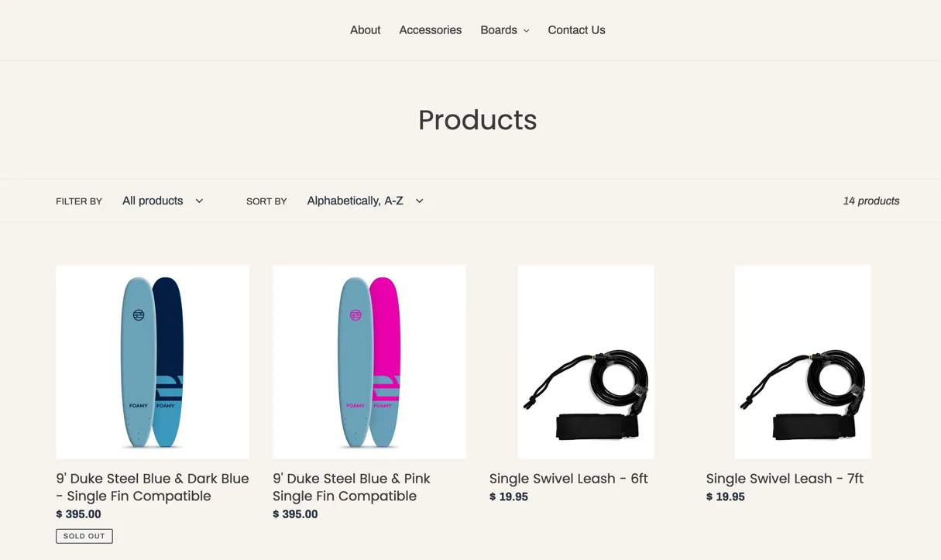The image size is (941, 560).
Task: Click the Sold Out badge
Action: click(84, 536)
